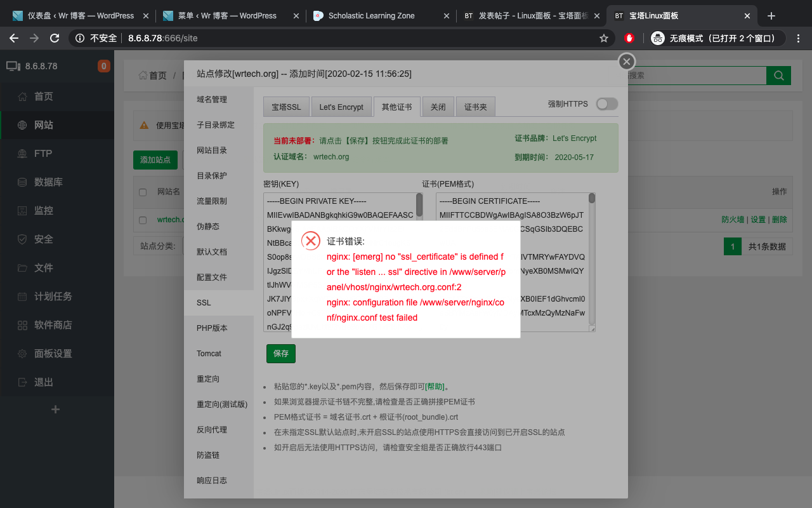Click the software store grid icon
Viewport: 812px width, 508px height.
pos(23,325)
